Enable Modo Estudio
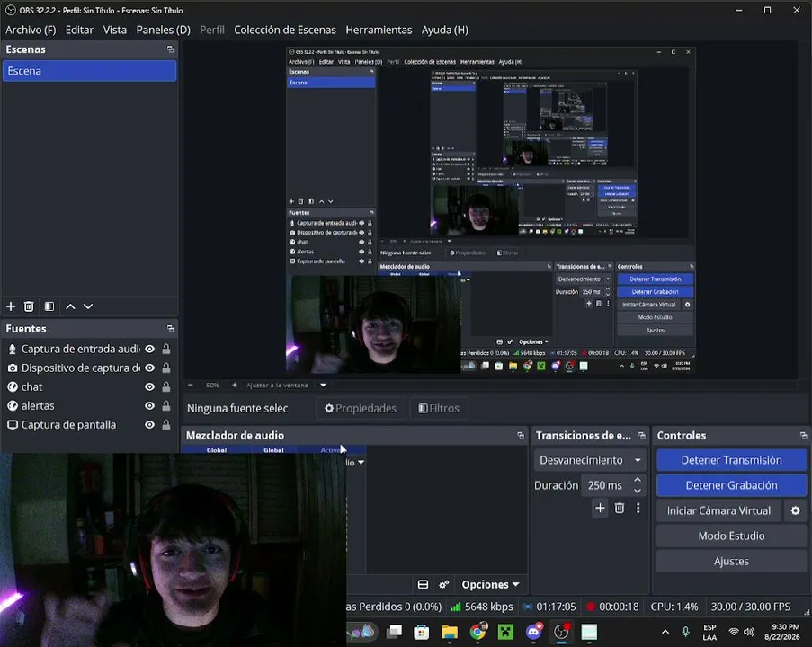This screenshot has height=647, width=812. tap(731, 536)
